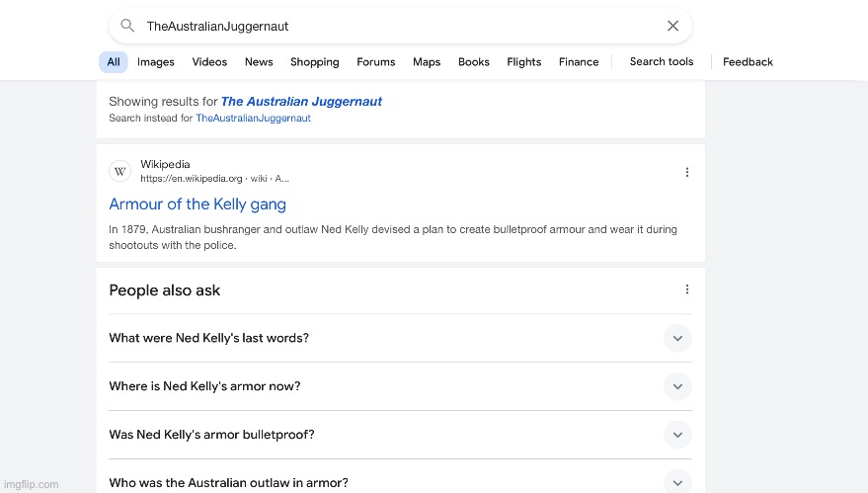
Task: Open the Wikipedia result three-dot menu
Action: (687, 172)
